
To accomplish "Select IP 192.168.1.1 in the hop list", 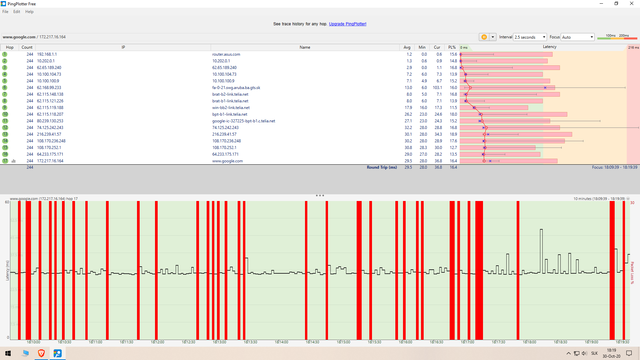I will coord(47,54).
